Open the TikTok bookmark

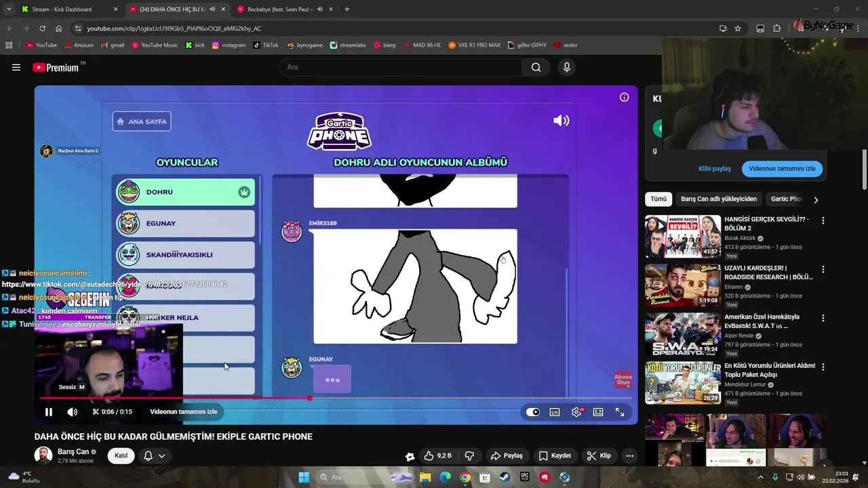pyautogui.click(x=266, y=45)
